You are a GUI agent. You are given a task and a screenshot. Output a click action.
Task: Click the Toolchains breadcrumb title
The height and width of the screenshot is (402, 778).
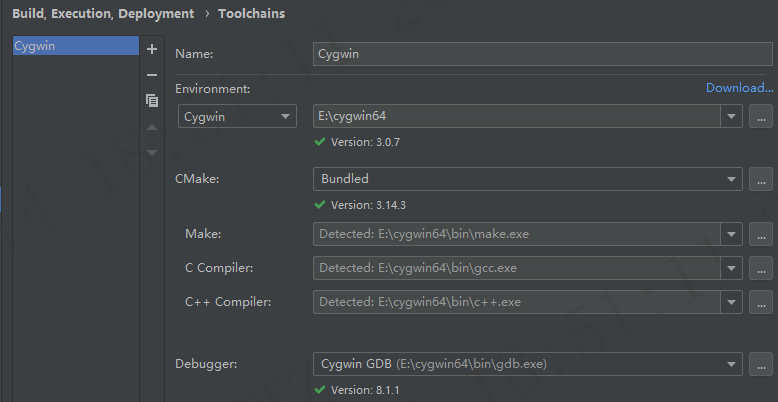252,14
